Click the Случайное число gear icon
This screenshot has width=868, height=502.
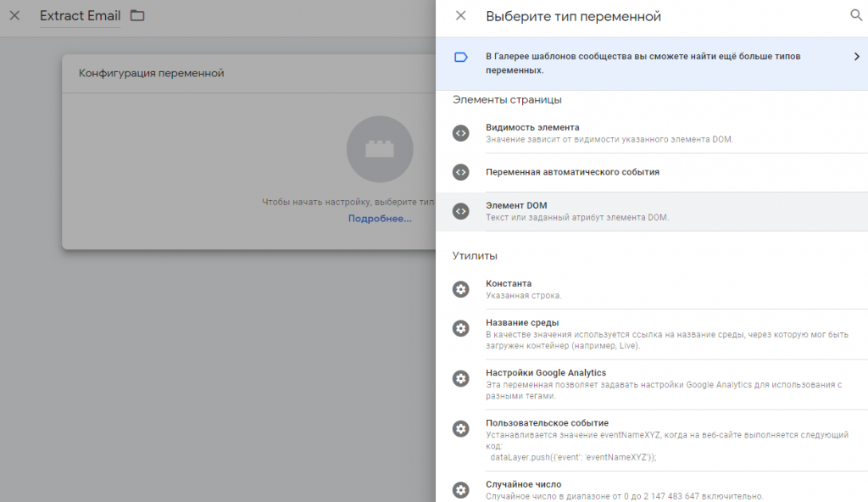pyautogui.click(x=460, y=489)
